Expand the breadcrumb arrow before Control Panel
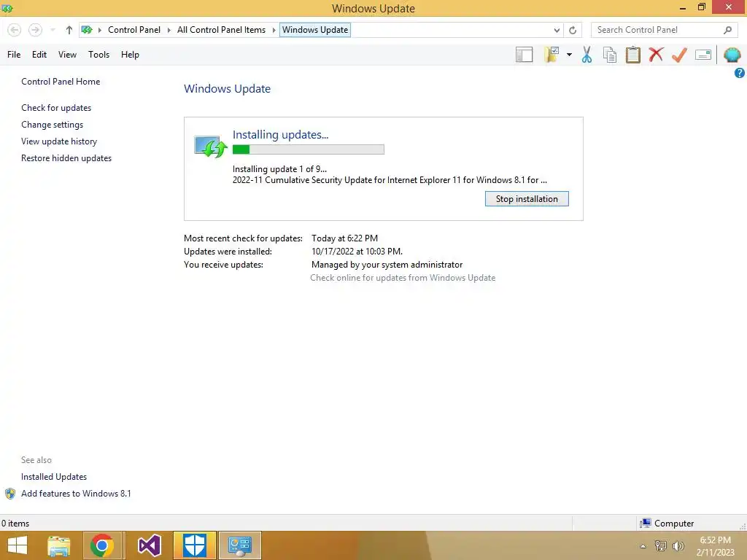 (99, 30)
